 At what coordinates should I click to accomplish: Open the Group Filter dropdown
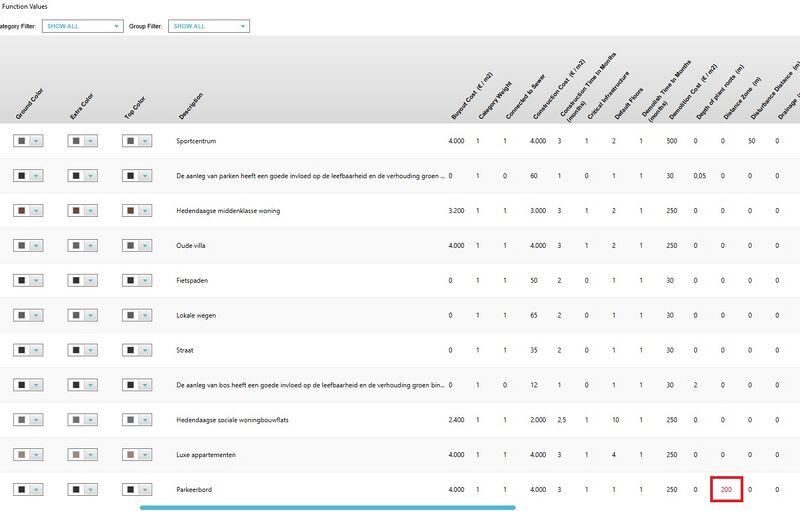(x=209, y=26)
